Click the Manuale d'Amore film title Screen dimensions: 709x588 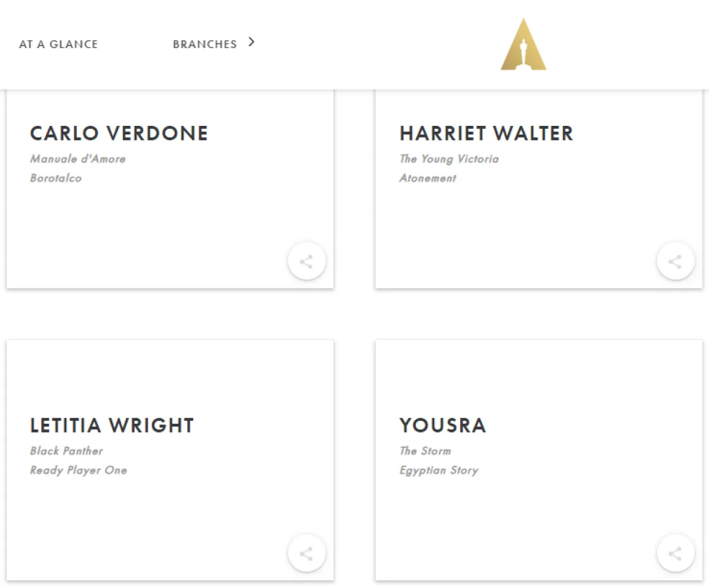coord(77,159)
